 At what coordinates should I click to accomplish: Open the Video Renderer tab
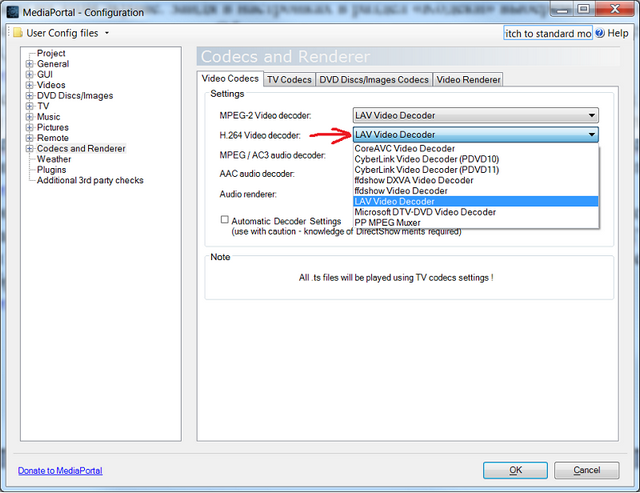coord(468,80)
